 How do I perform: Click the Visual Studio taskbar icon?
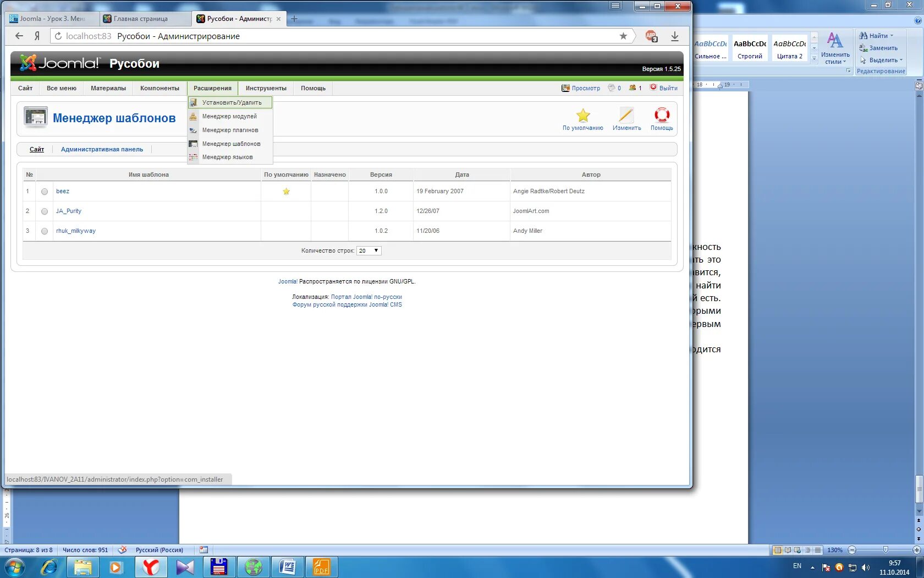[185, 566]
